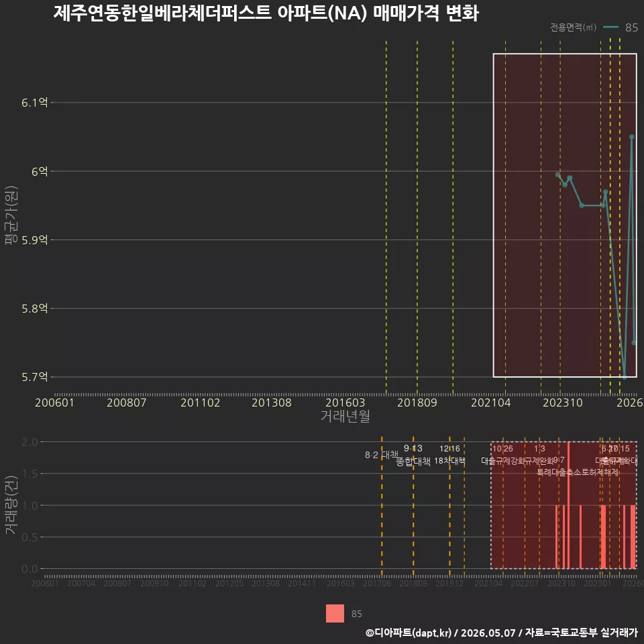Click the tallest volume bar reaching 2.0

pyautogui.click(x=568, y=505)
